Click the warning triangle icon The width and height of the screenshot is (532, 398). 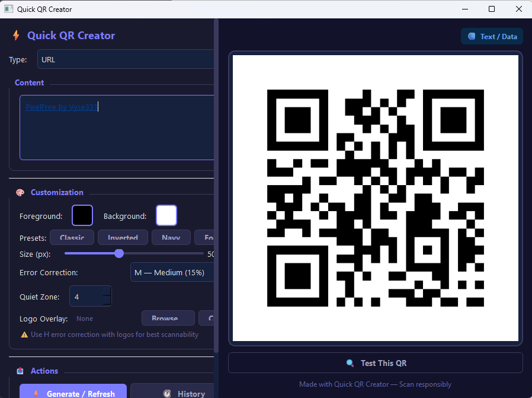pyautogui.click(x=24, y=335)
